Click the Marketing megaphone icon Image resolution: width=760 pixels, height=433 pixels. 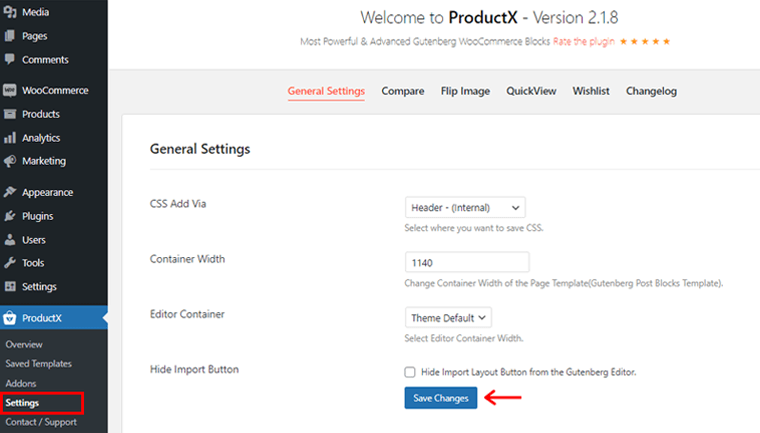point(10,161)
